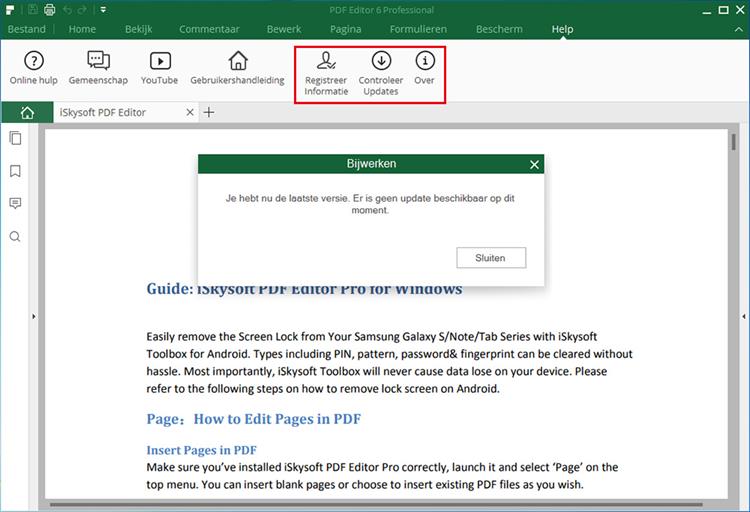The height and width of the screenshot is (512, 750).
Task: Click the Undo arrow in title bar
Action: 67,10
